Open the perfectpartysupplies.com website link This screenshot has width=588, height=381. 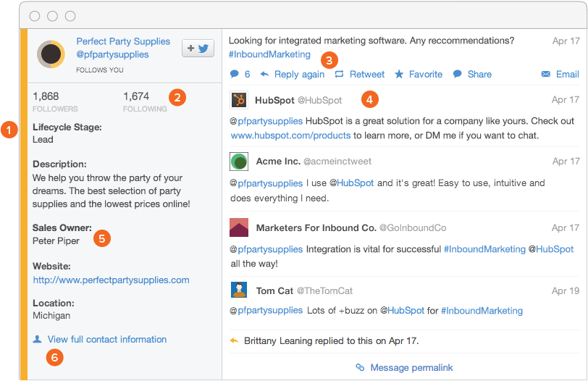pos(111,280)
